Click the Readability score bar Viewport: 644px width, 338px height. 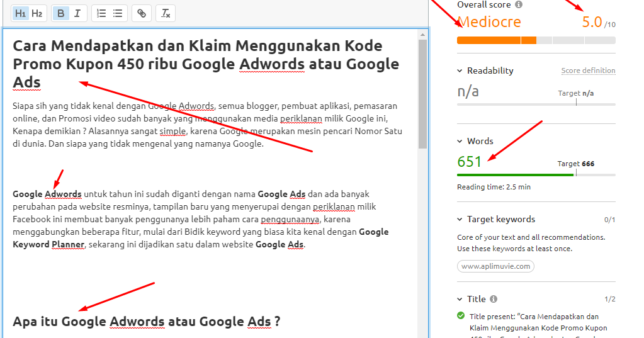coord(536,104)
